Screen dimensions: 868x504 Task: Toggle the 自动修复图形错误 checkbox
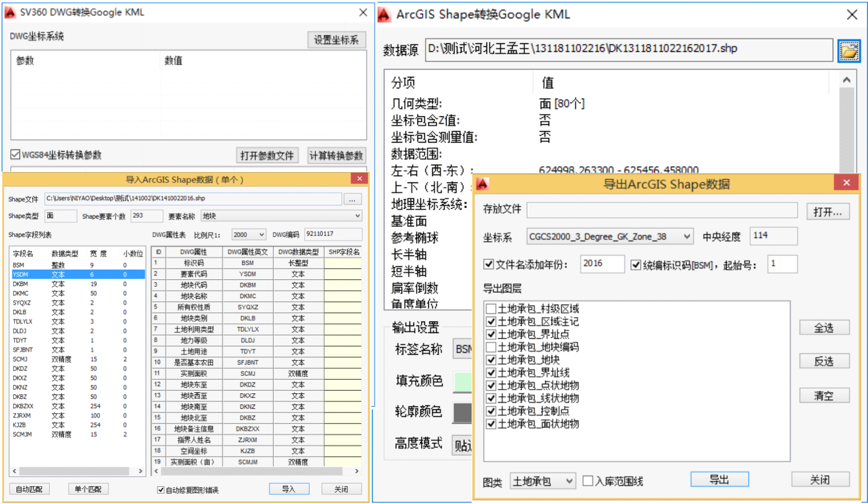pyautogui.click(x=161, y=490)
